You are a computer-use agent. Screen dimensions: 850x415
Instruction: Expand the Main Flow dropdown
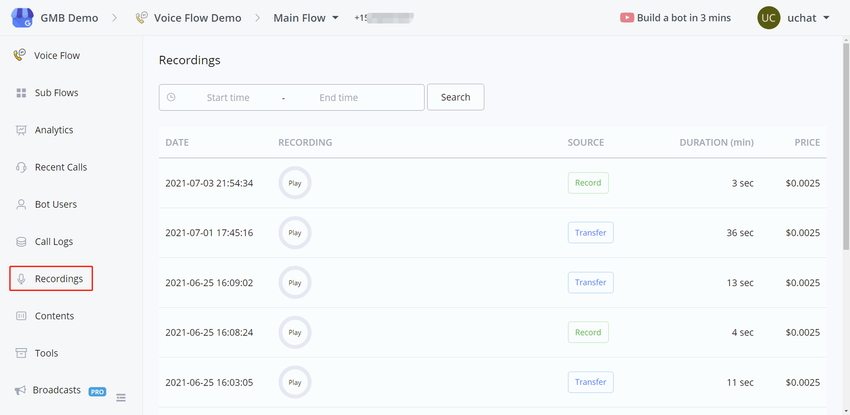[335, 18]
